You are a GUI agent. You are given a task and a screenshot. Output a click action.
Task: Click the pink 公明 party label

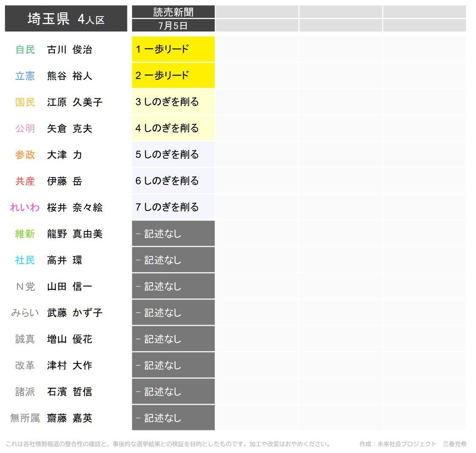pos(25,129)
